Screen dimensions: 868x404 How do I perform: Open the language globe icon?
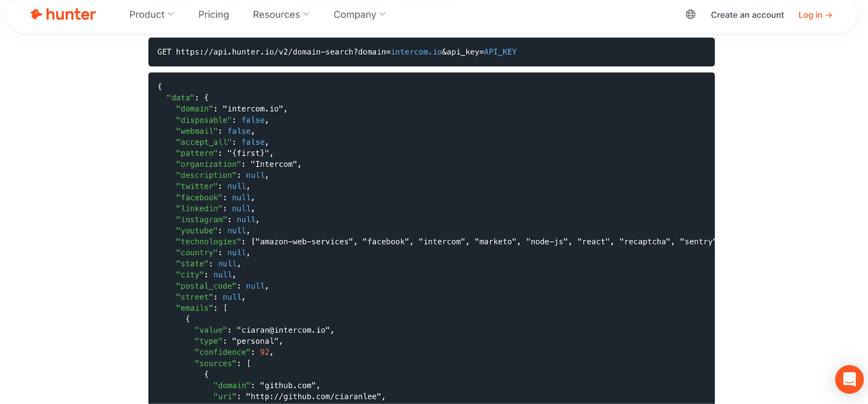691,15
